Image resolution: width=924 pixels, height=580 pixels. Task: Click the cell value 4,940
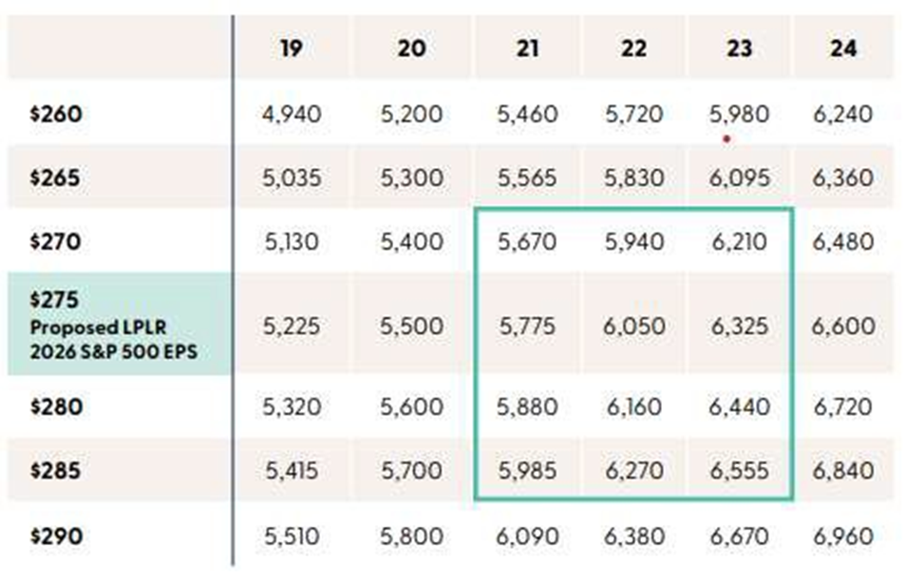point(292,114)
